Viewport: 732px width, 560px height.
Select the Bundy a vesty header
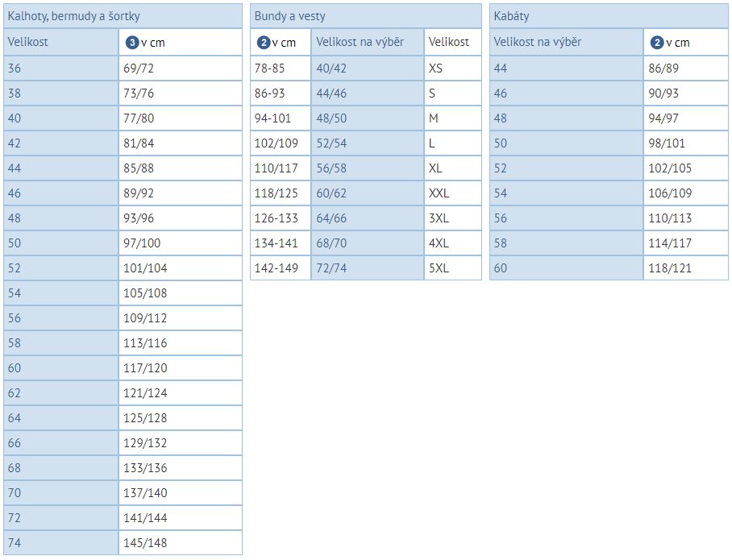click(365, 16)
